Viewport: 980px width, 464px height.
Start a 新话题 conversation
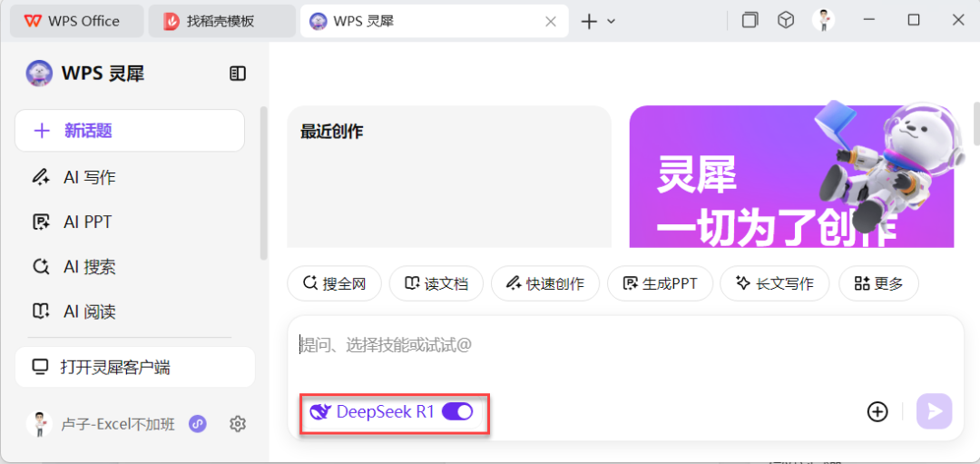point(130,131)
